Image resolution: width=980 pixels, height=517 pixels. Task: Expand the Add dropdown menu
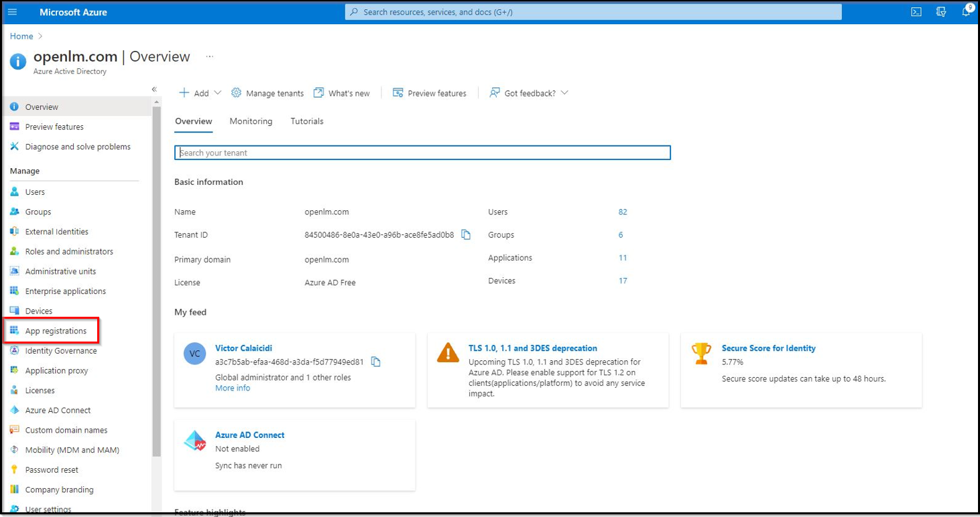coord(217,93)
